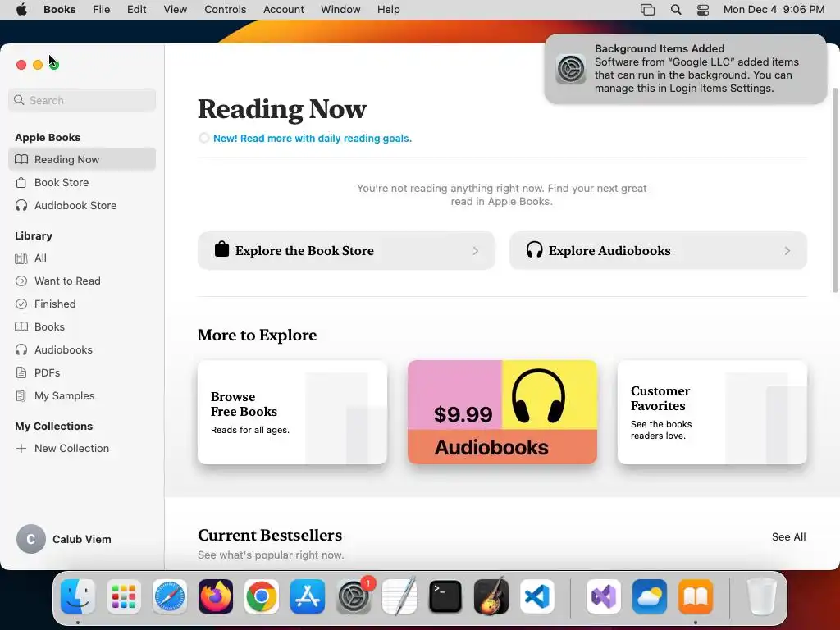The image size is (840, 630).
Task: Click chevron on Explore the Book Store
Action: 476,251
